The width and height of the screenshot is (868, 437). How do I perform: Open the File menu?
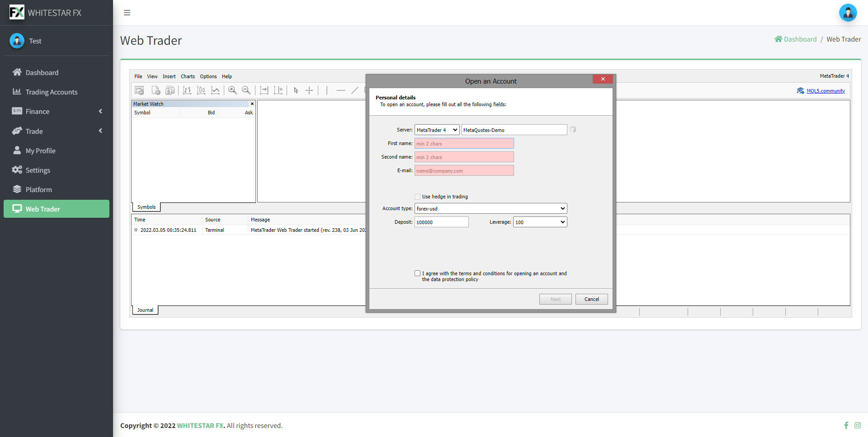[x=138, y=76]
